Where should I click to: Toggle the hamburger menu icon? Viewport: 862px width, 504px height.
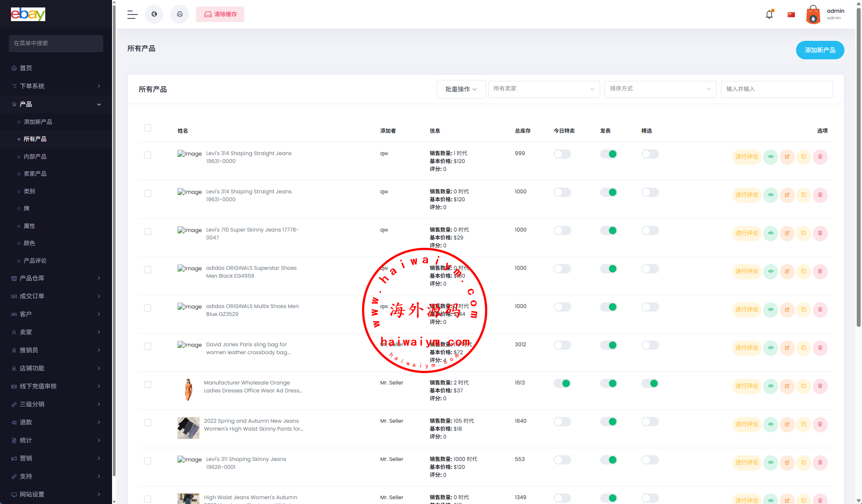point(132,15)
